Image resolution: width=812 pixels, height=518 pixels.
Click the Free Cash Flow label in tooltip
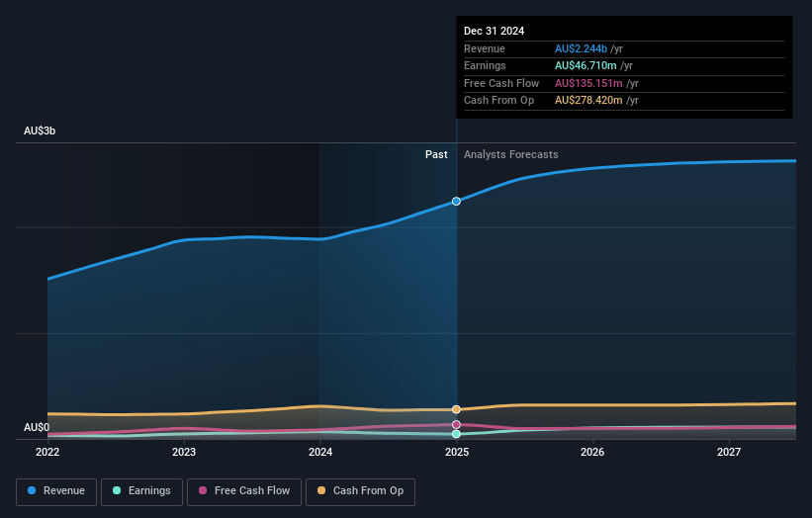(x=501, y=83)
